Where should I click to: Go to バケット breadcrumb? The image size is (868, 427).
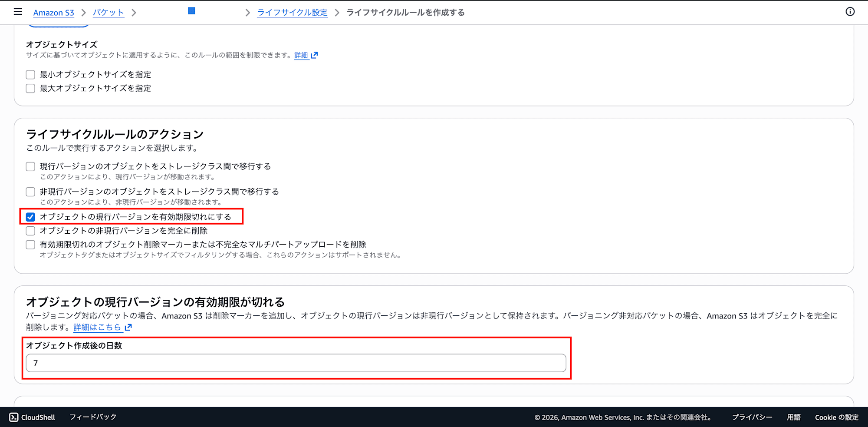tap(108, 13)
